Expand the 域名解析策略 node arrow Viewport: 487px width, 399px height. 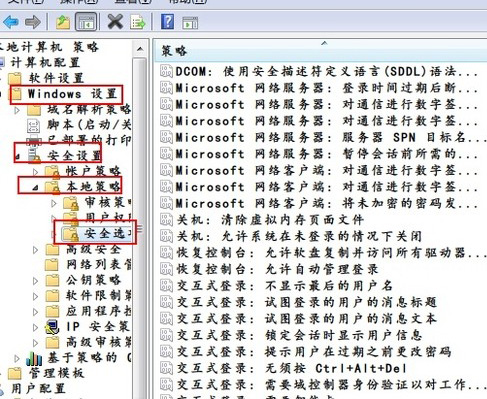pos(17,110)
